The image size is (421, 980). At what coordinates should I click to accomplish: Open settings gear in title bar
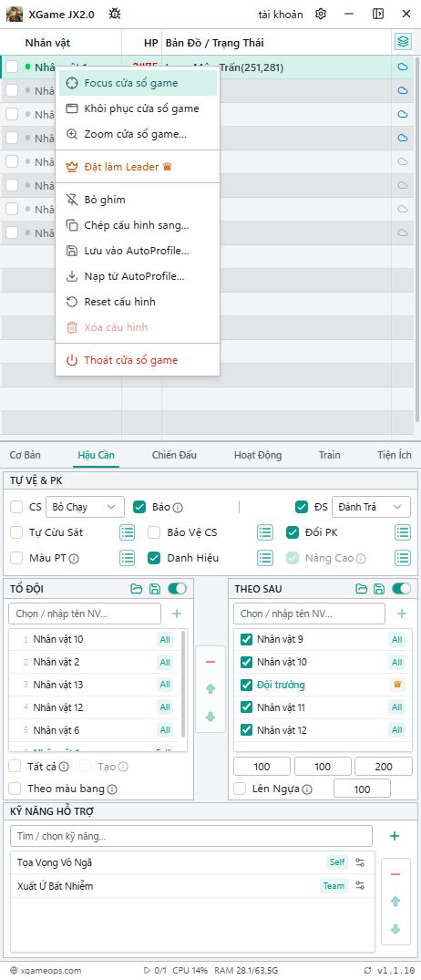(x=321, y=14)
